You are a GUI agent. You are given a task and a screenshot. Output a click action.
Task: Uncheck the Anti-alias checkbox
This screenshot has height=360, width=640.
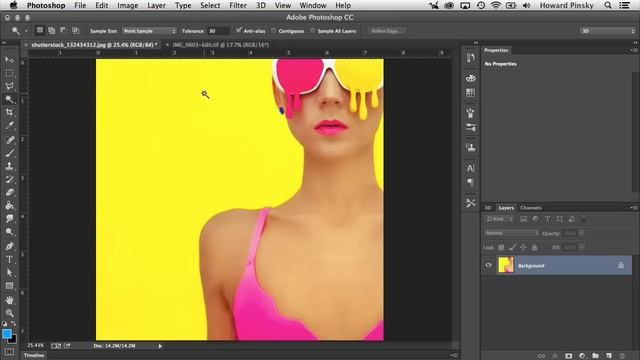pos(239,30)
